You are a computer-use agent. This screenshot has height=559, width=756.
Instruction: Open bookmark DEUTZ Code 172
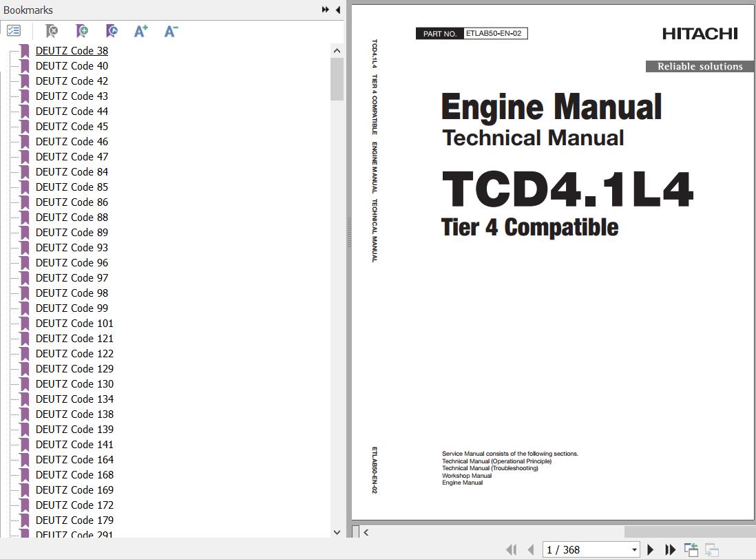pos(74,505)
